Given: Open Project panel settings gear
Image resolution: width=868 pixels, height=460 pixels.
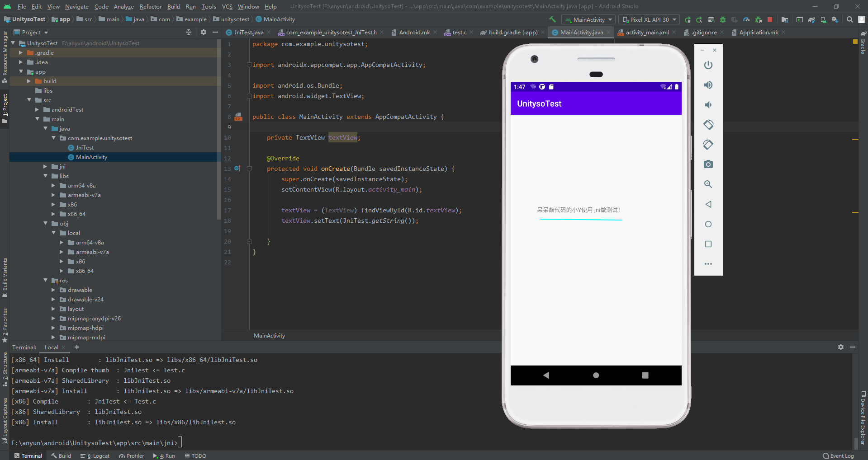Looking at the screenshot, I should pyautogui.click(x=204, y=32).
